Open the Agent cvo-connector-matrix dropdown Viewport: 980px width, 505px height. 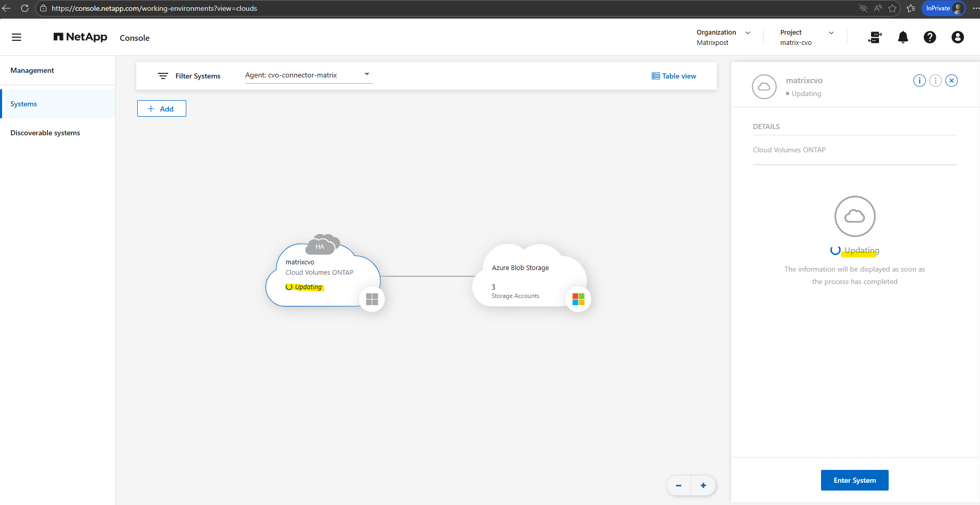tap(308, 75)
